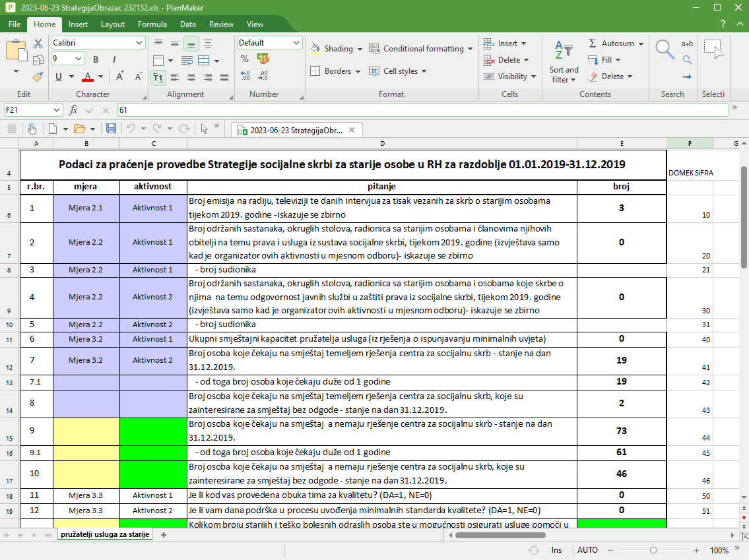Toggle Italic formatting

113,59
